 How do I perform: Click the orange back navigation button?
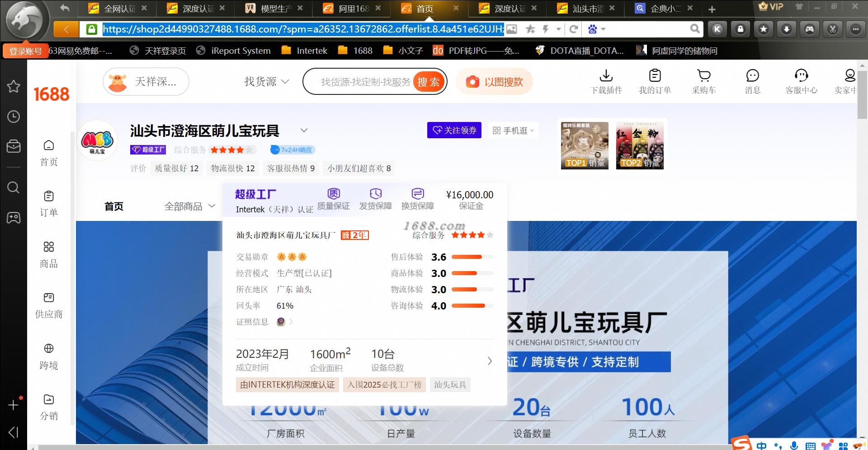pyautogui.click(x=66, y=29)
